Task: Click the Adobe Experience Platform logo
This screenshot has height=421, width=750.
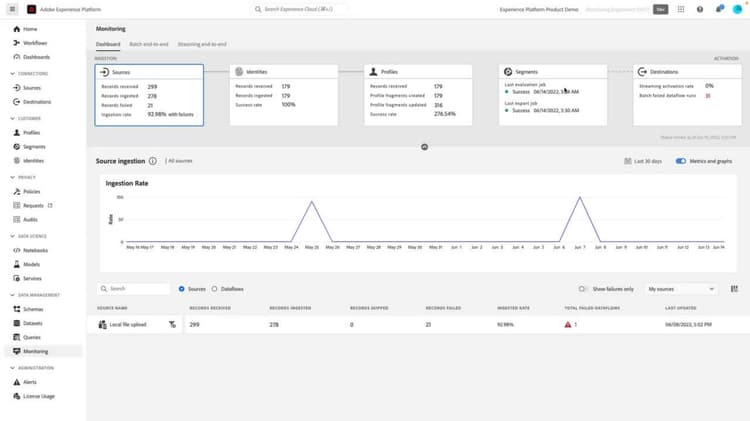Action: [32, 9]
